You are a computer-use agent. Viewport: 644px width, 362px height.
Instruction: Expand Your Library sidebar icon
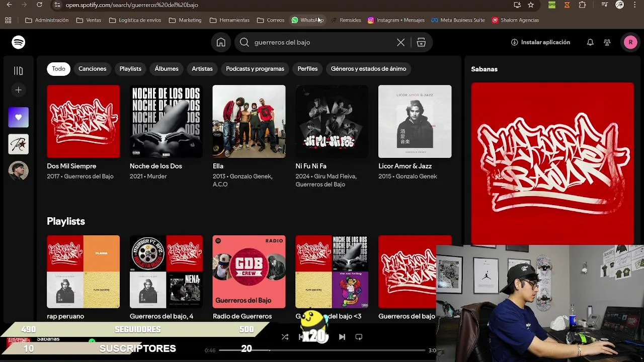tap(19, 71)
